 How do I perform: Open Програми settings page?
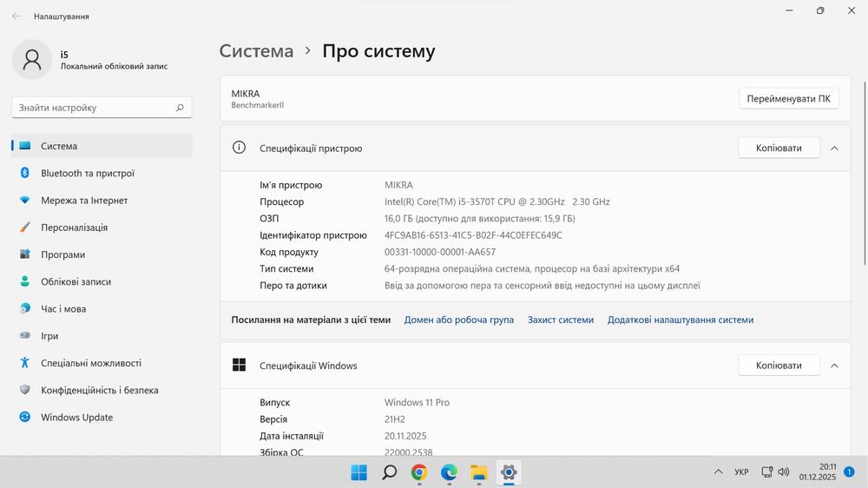click(x=102, y=254)
